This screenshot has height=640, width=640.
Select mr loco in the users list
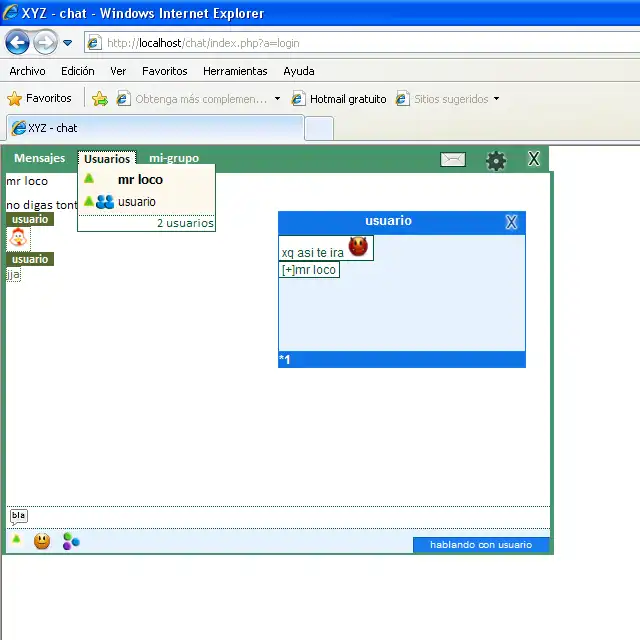140,180
